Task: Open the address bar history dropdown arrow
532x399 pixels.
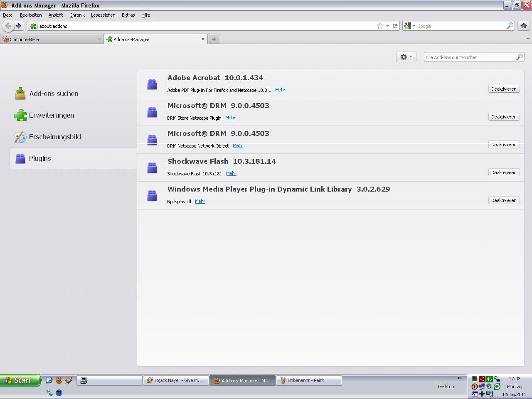Action: 387,26
